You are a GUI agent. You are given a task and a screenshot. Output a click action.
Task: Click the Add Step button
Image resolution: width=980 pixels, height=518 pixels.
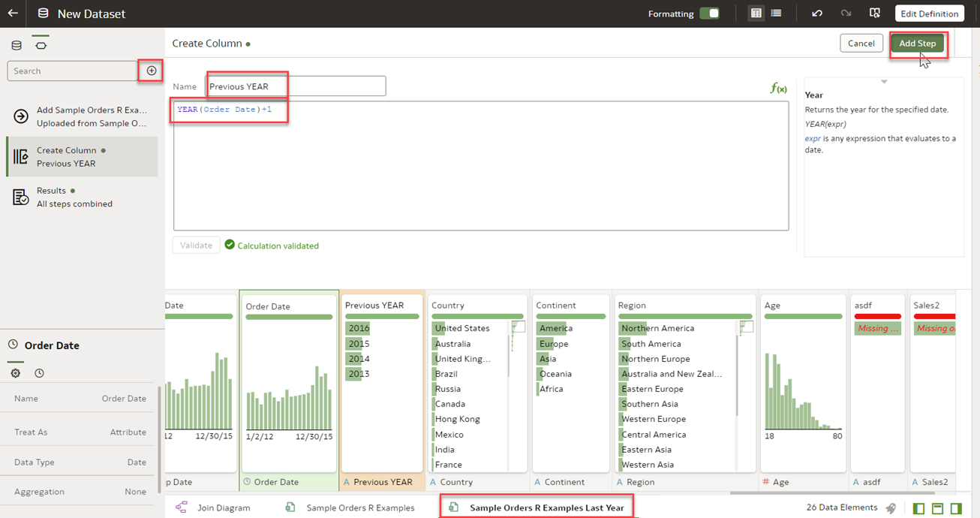pos(917,44)
